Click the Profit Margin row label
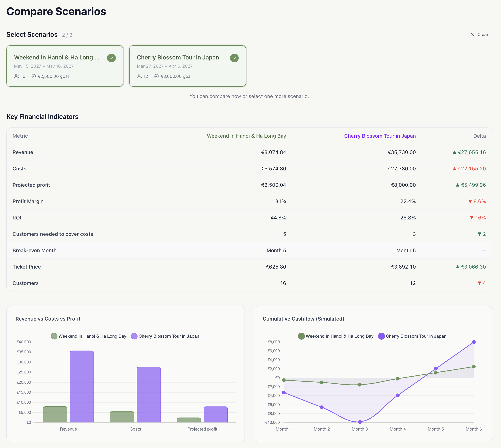 click(28, 201)
